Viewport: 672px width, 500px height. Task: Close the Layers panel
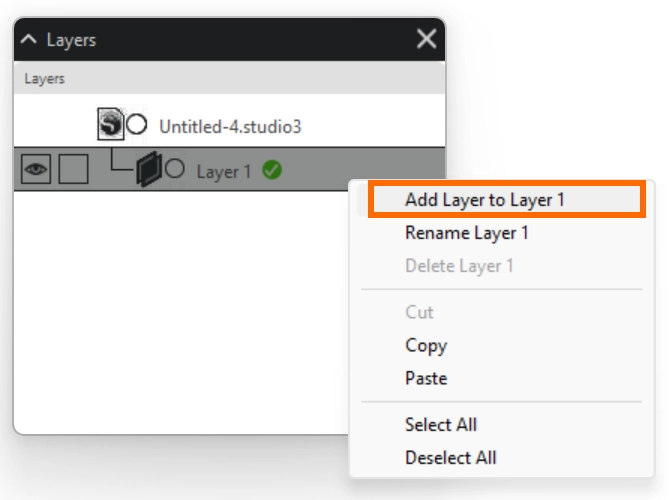pos(426,40)
